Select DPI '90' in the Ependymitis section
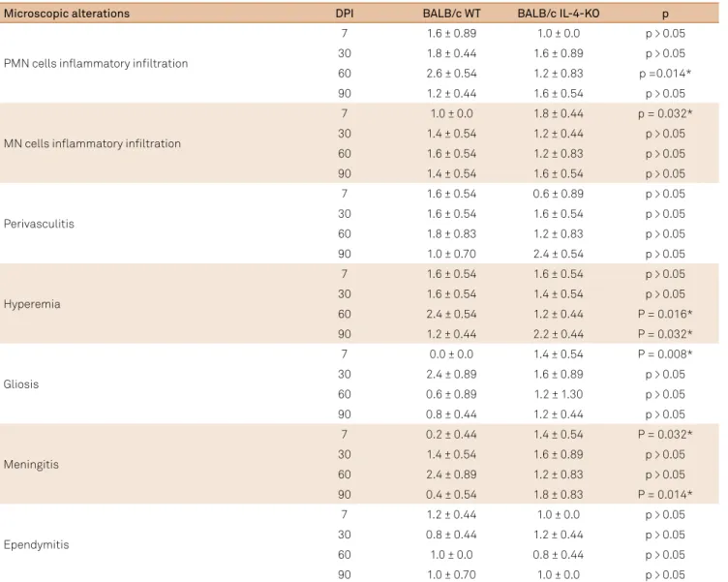The image size is (728, 582). pyautogui.click(x=345, y=575)
